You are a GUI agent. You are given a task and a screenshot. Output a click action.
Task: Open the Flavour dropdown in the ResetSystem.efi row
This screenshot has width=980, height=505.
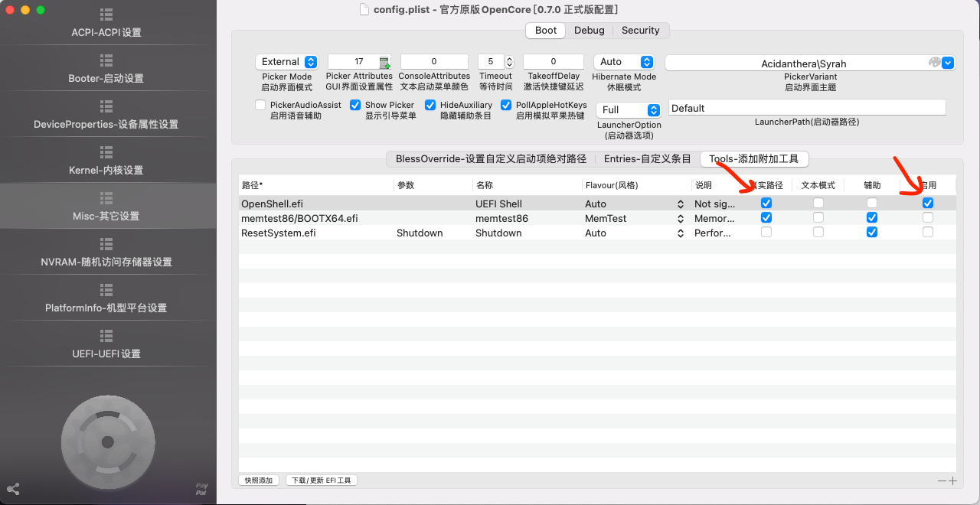tap(680, 233)
